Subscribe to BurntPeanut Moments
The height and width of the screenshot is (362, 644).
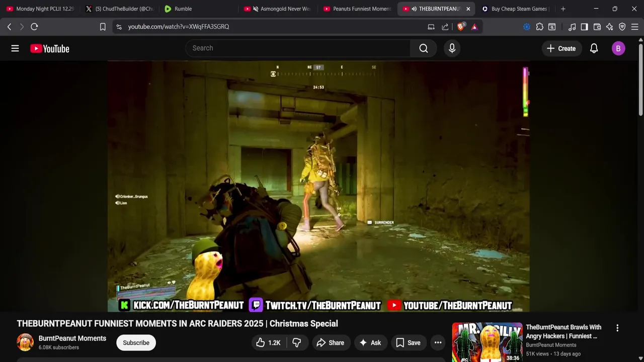136,343
